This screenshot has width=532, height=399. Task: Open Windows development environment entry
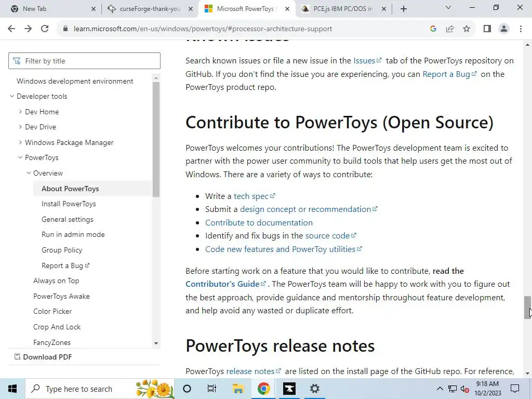point(75,81)
